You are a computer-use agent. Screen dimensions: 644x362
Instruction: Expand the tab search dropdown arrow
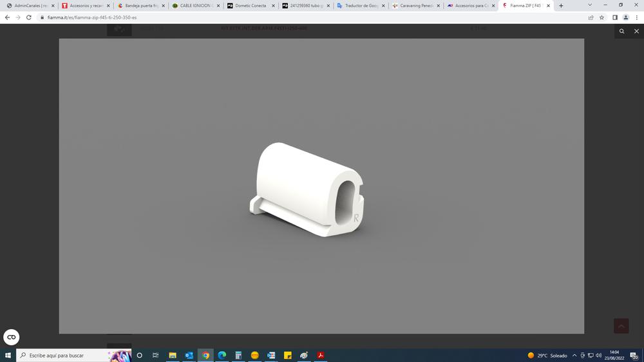point(589,5)
